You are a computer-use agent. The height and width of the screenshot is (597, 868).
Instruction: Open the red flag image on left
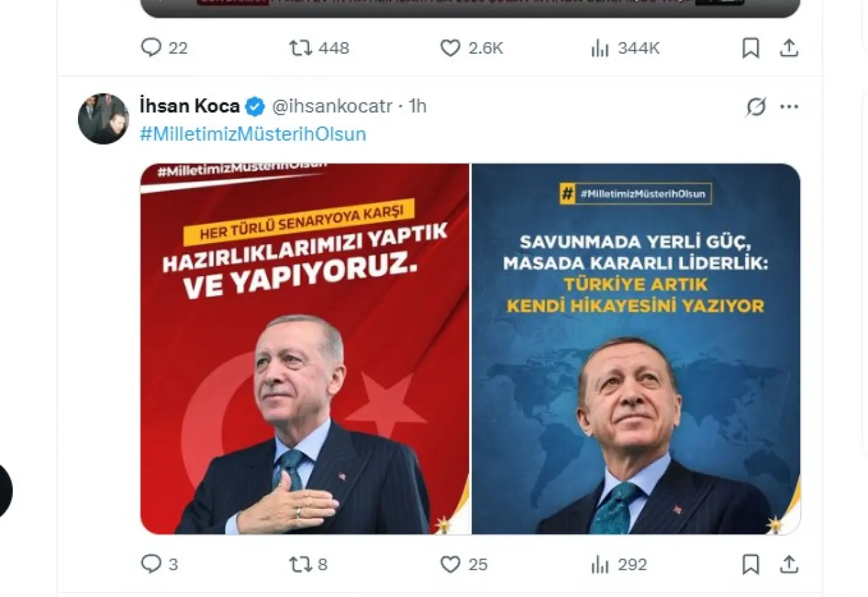(304, 349)
